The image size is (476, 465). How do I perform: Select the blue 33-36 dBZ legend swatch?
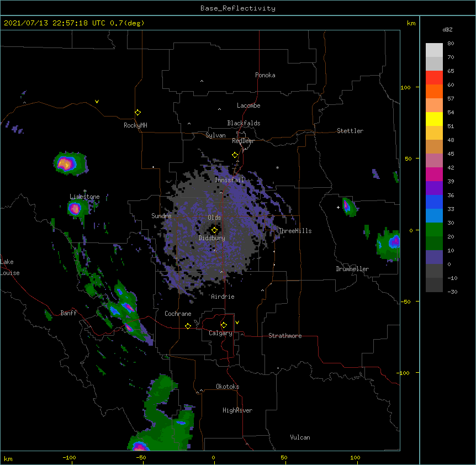coord(434,202)
